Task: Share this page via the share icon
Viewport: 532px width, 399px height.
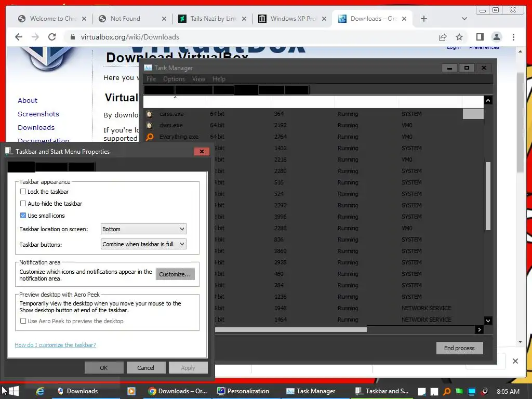Action: coord(443,37)
